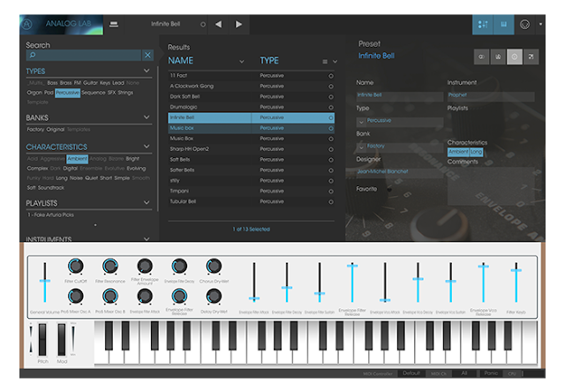Collapse the CHARACTERISTICS section chevron

[147, 147]
